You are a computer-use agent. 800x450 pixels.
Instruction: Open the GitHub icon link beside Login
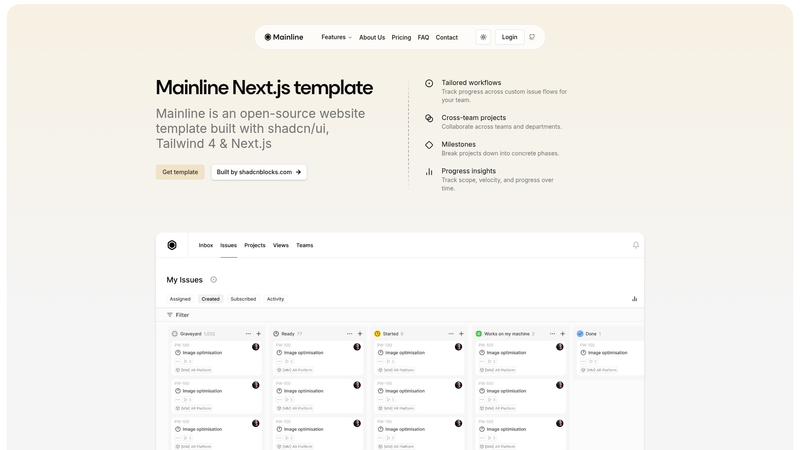pyautogui.click(x=532, y=37)
